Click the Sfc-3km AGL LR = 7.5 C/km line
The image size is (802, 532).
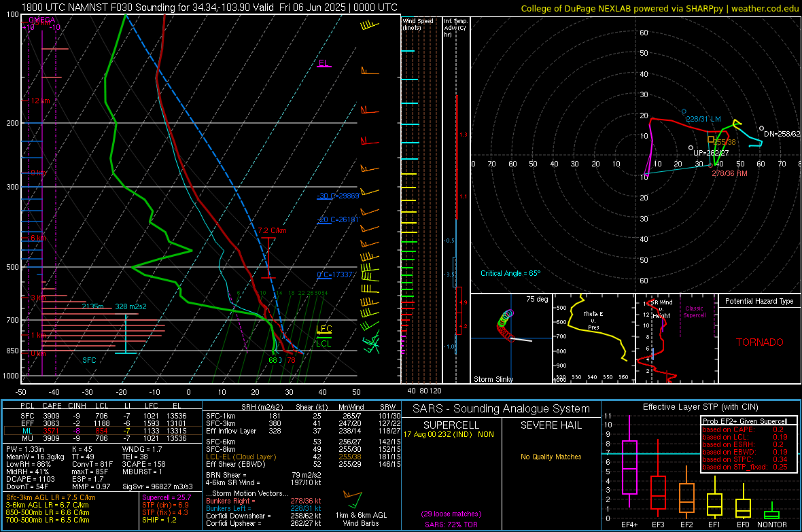[x=51, y=498]
